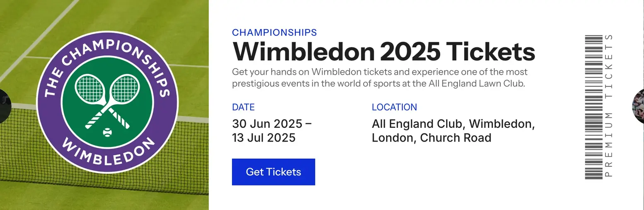Click the Wimbledon Championships circular logo
The image size is (644, 210).
(107, 101)
